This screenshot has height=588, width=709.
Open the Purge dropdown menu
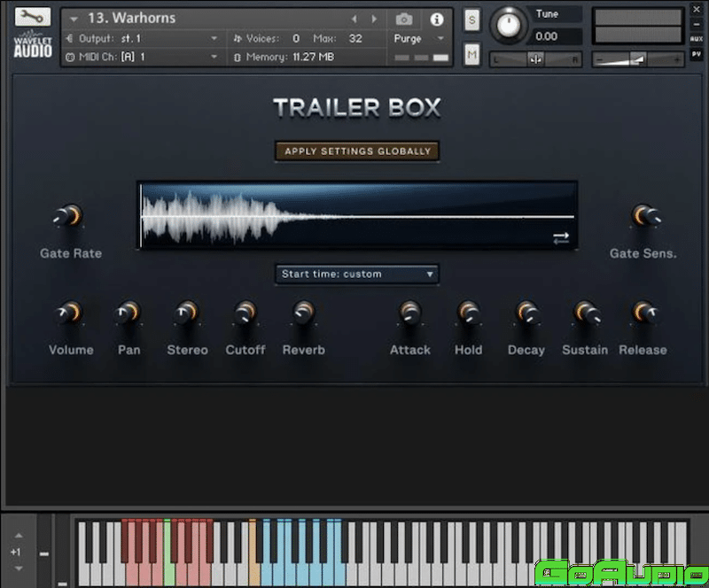pos(418,39)
